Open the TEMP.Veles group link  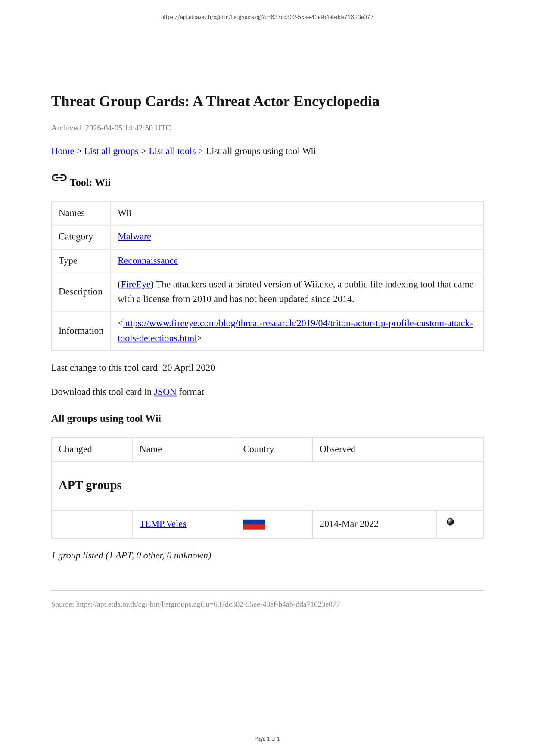tap(163, 524)
